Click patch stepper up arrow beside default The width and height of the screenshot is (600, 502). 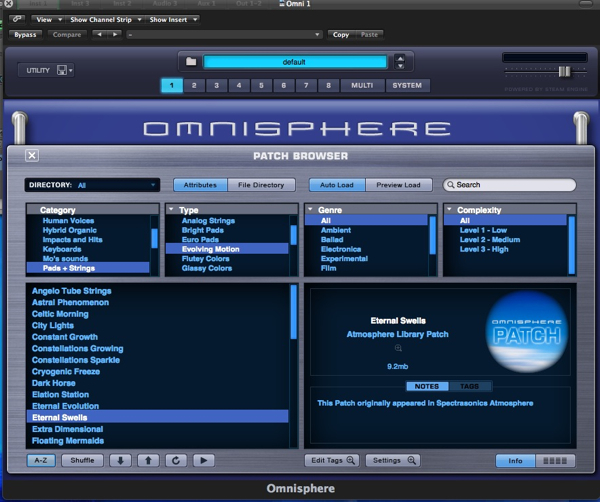point(400,59)
